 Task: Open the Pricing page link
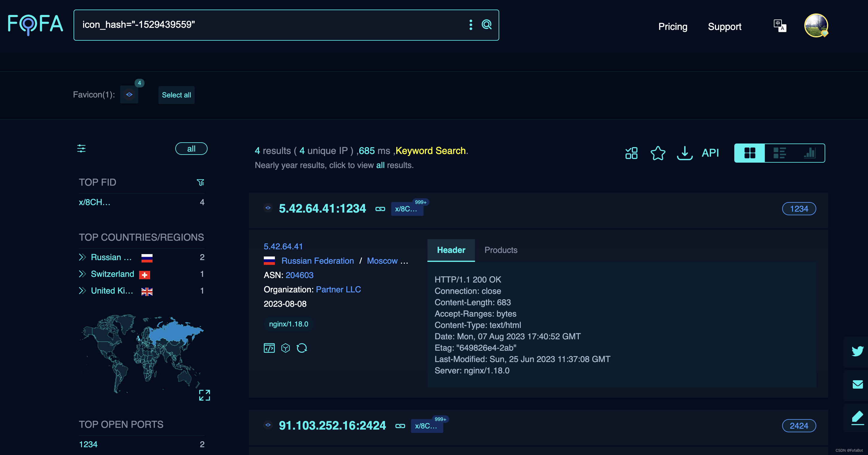pyautogui.click(x=673, y=27)
